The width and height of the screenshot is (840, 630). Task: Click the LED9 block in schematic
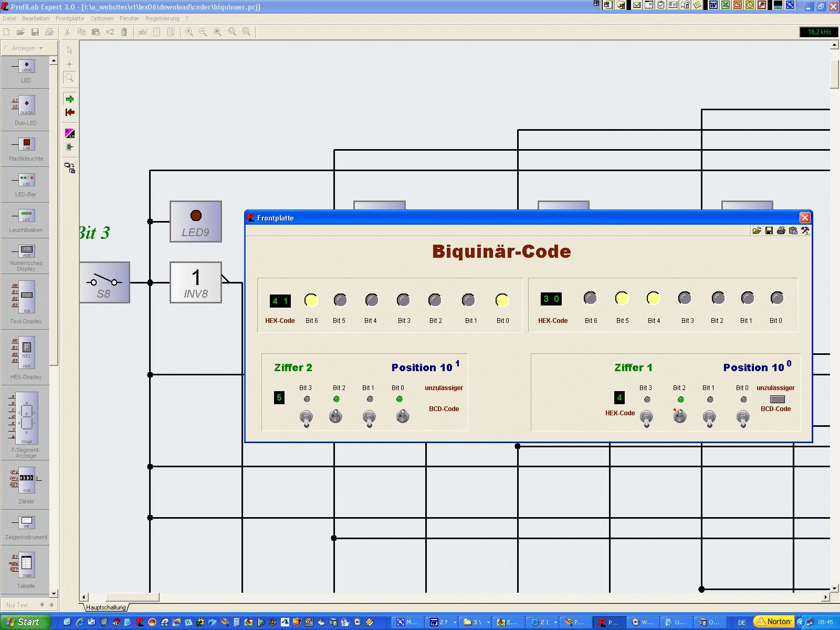point(196,222)
